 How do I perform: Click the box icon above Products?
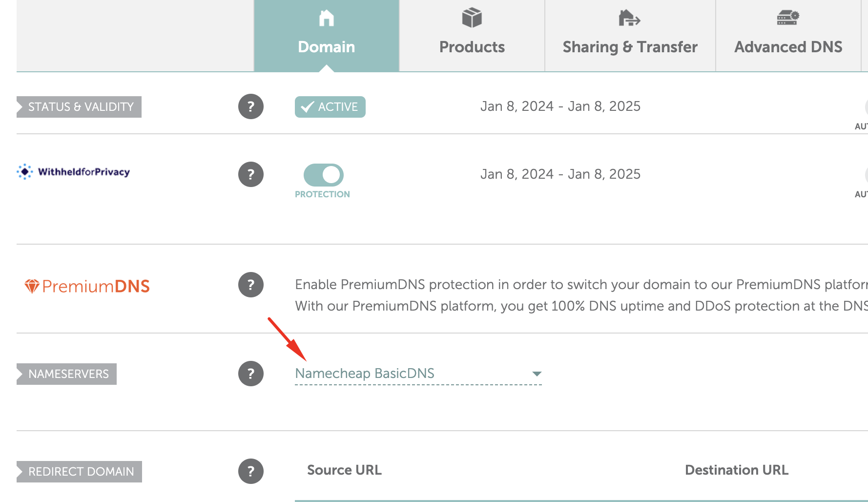[x=472, y=18]
